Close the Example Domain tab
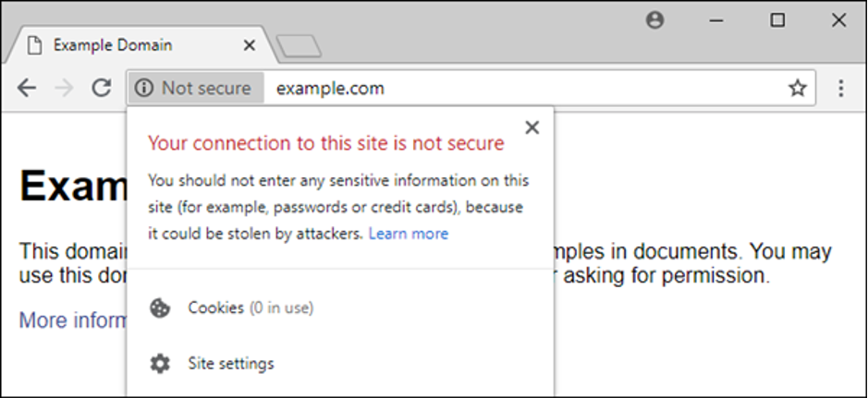This screenshot has width=868, height=398. tap(250, 45)
